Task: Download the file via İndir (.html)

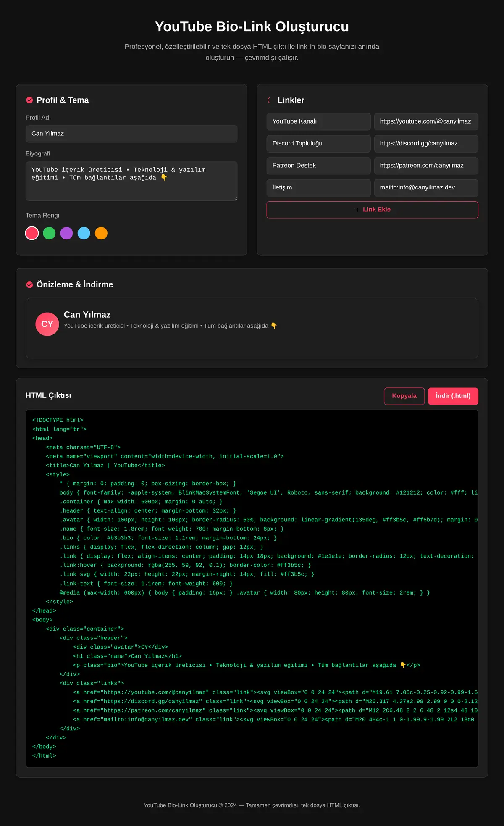Action: [453, 396]
